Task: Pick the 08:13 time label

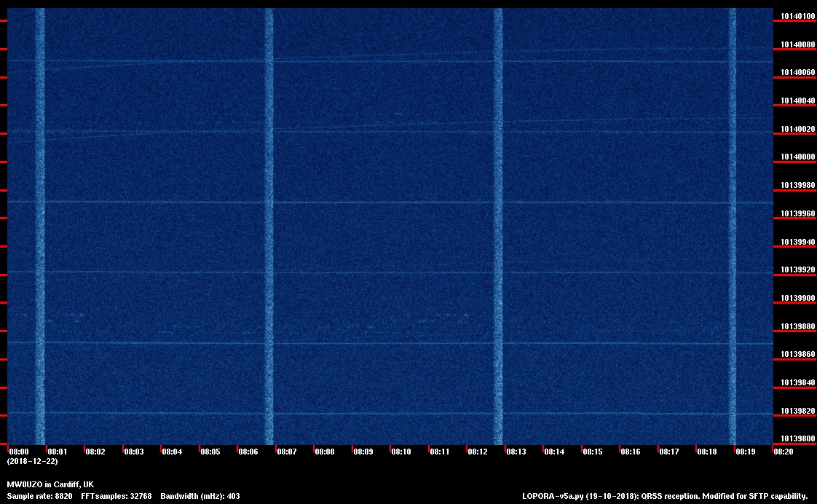Action: 516,452
